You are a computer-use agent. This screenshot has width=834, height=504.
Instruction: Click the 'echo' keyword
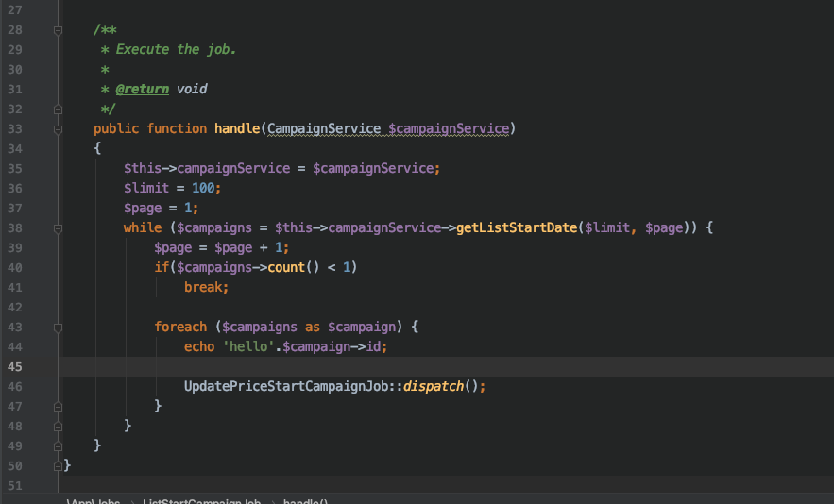pos(199,346)
